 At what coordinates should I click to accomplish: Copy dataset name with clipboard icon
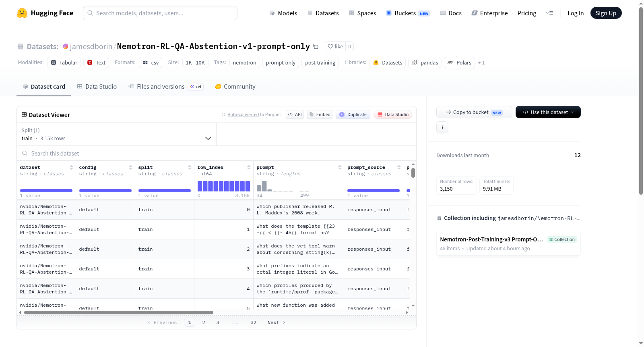(x=316, y=46)
